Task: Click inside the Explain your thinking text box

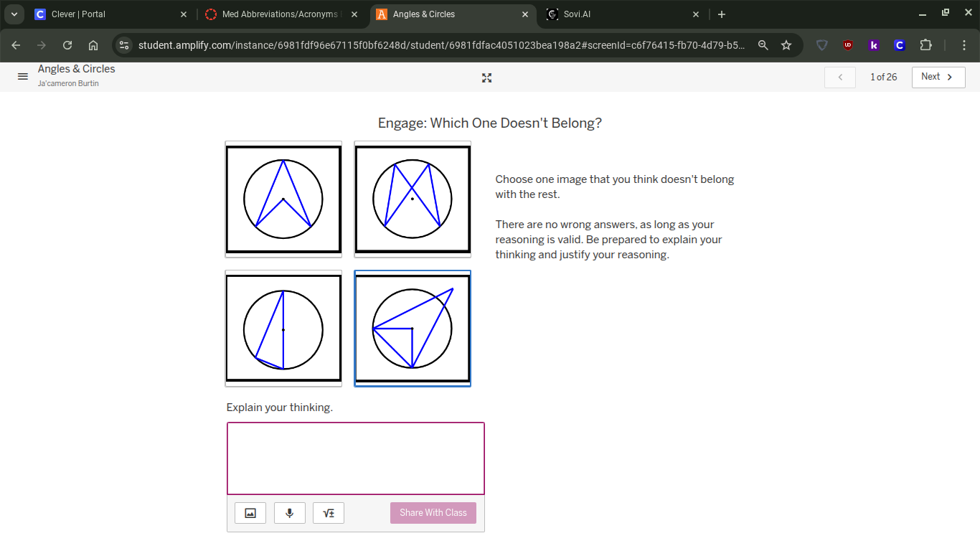Action: [355, 458]
